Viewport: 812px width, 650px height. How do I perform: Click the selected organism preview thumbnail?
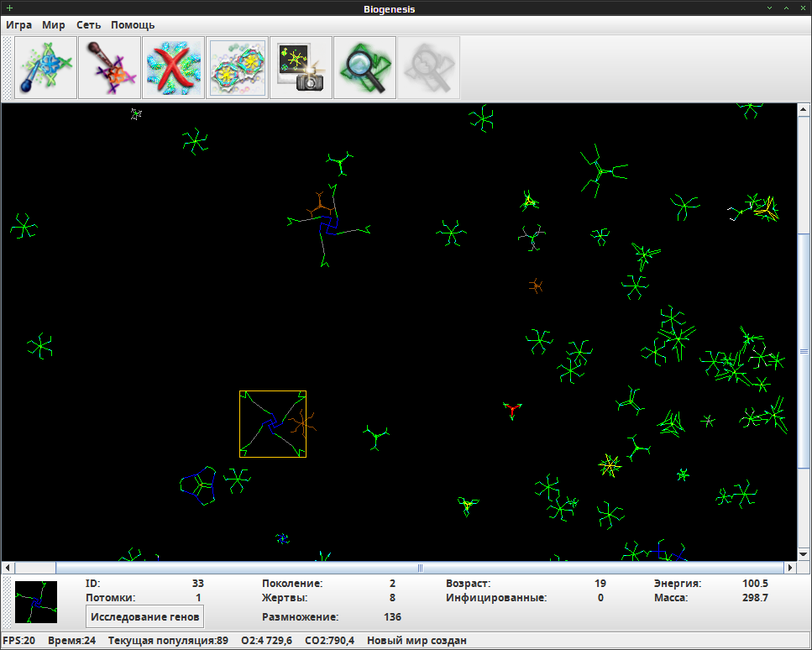point(36,602)
